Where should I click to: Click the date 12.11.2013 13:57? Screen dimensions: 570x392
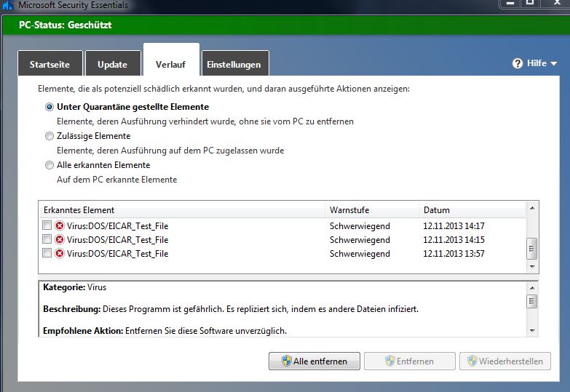point(454,254)
